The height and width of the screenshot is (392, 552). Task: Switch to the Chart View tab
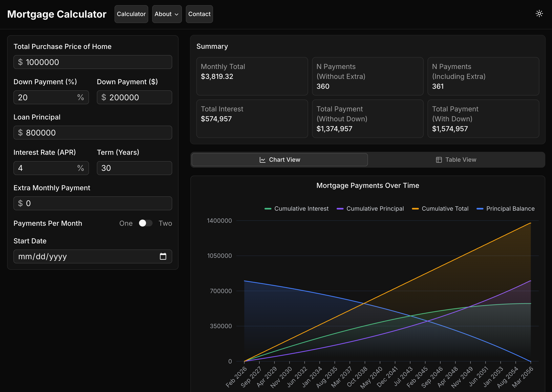tap(279, 160)
